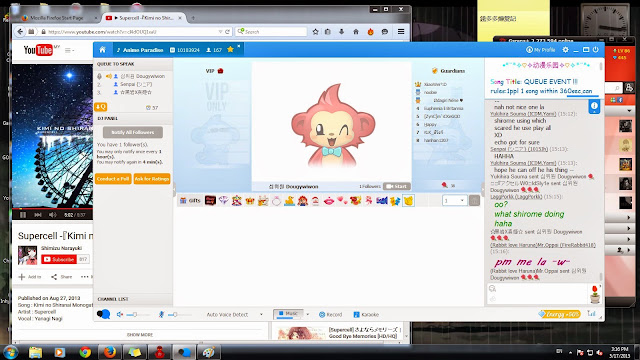Viewport: 640px width, 360px height.
Task: Mute the microphone icon
Action: click(161, 314)
